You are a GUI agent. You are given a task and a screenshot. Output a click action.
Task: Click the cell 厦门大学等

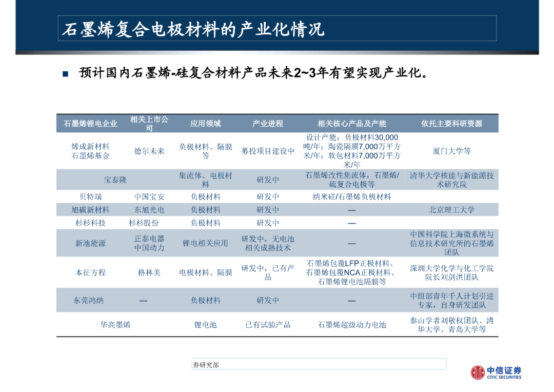click(x=451, y=151)
